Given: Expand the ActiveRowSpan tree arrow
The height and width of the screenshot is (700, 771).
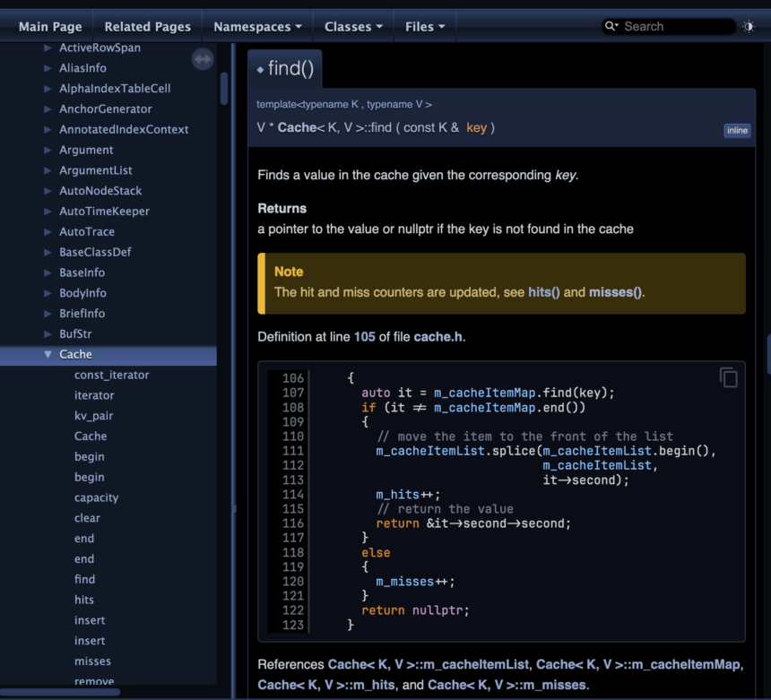Looking at the screenshot, I should (x=48, y=48).
